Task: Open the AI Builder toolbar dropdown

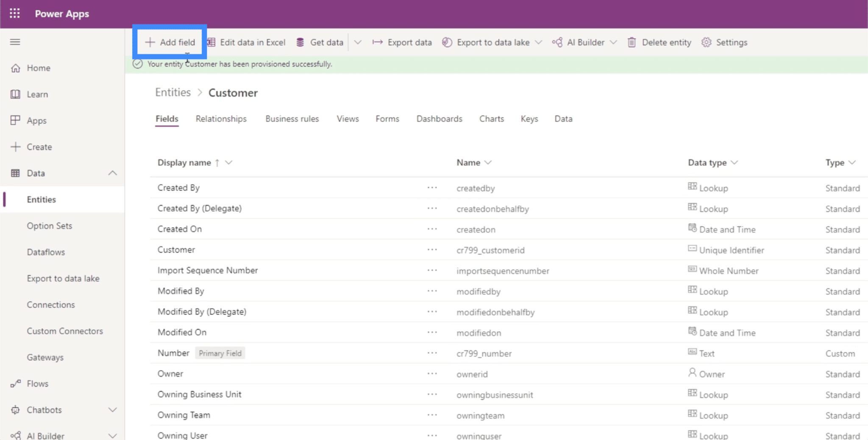Action: [613, 42]
